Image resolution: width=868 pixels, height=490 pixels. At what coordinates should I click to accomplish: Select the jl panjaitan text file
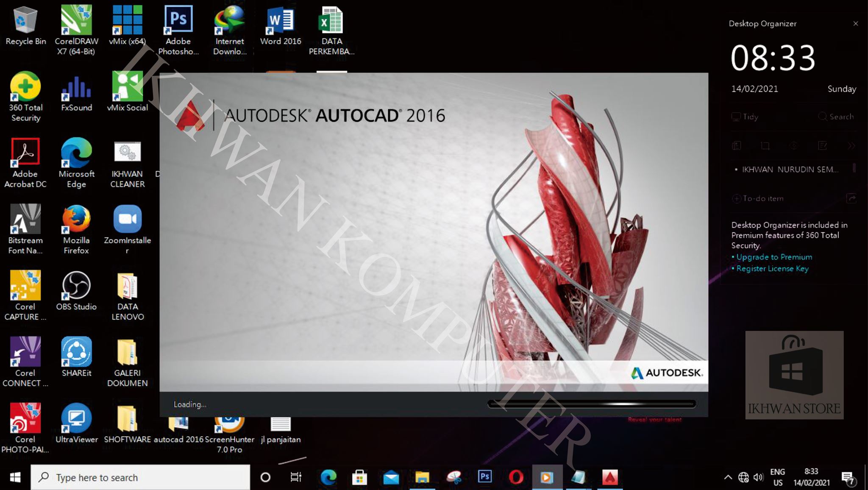point(280,431)
